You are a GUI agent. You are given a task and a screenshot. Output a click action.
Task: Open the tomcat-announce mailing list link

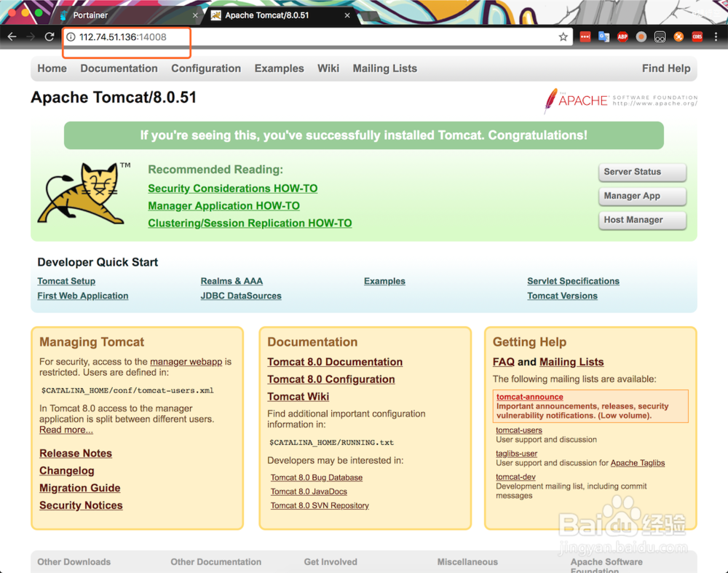click(x=530, y=397)
